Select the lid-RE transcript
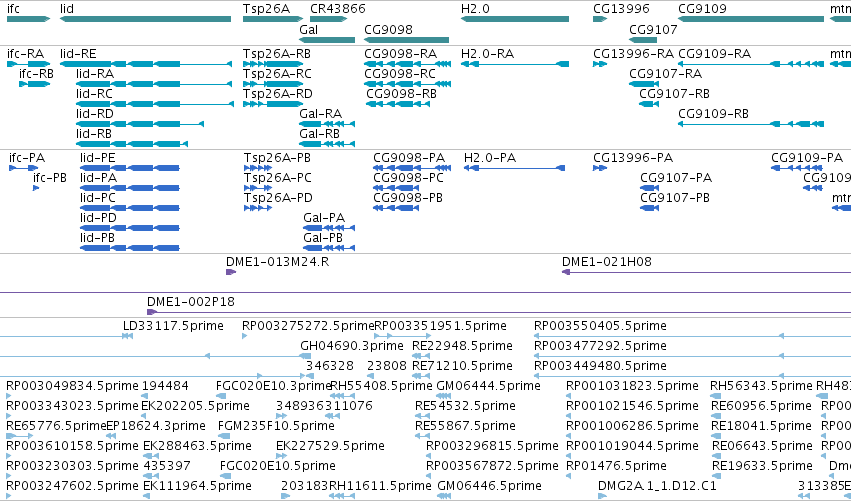 145,64
